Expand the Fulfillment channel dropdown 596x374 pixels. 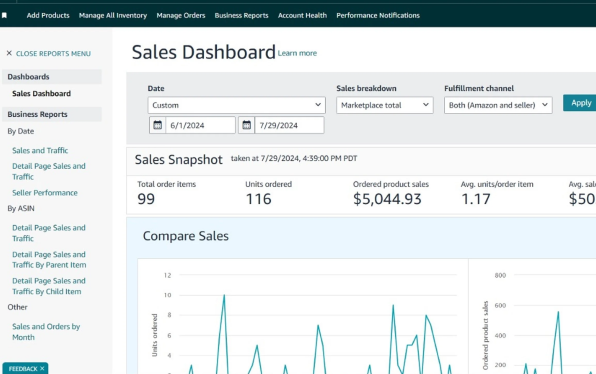[x=498, y=105]
